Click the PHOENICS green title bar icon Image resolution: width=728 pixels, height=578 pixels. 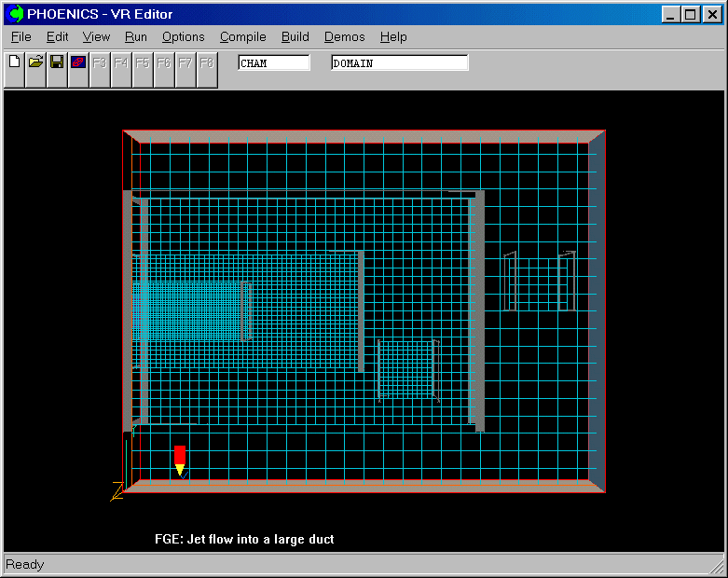point(16,13)
